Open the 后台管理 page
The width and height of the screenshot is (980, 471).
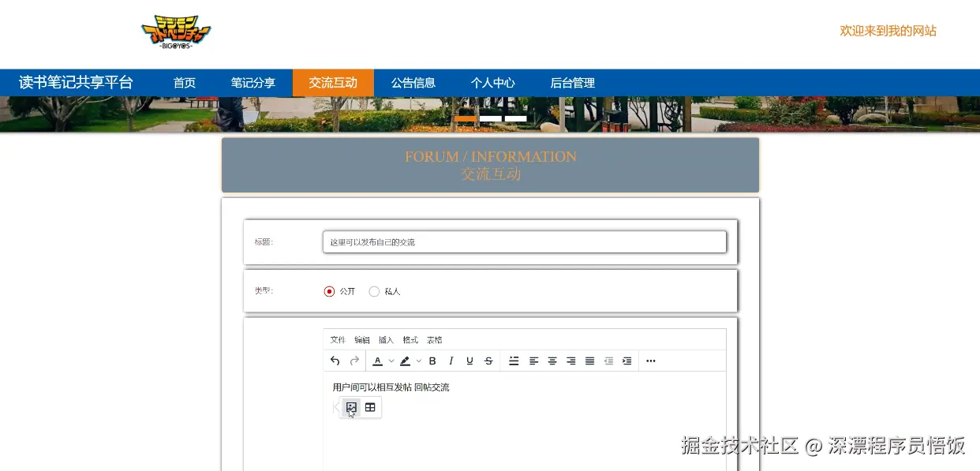[x=573, y=82]
